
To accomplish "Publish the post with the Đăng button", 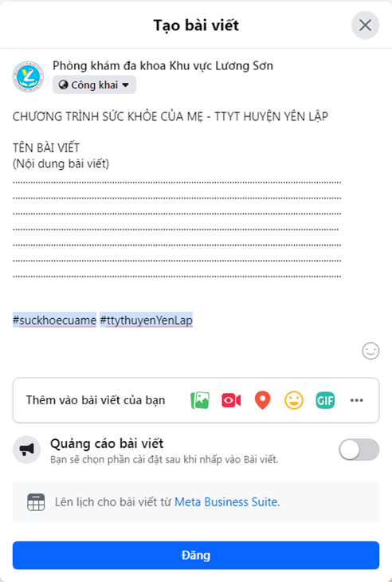I will (x=196, y=555).
